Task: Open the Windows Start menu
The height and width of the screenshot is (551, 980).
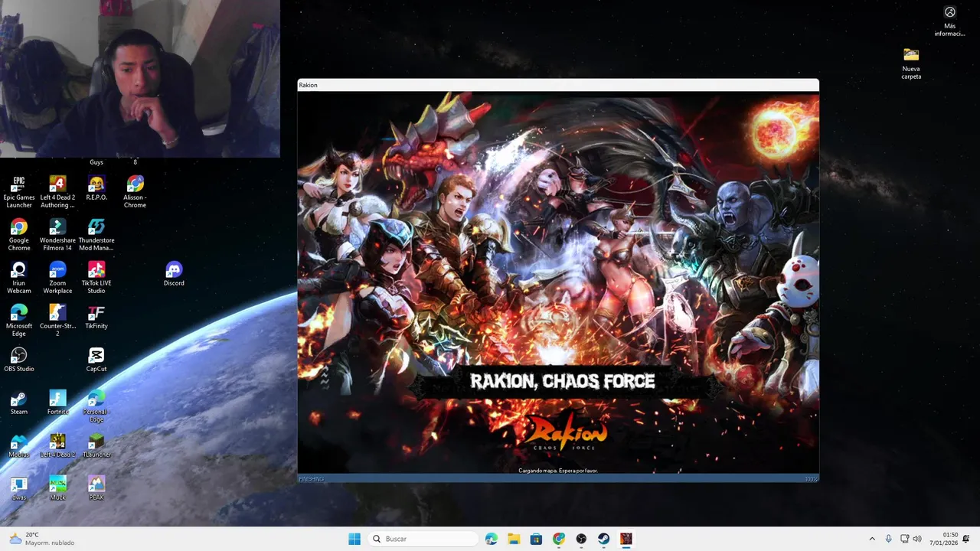Action: click(x=354, y=539)
